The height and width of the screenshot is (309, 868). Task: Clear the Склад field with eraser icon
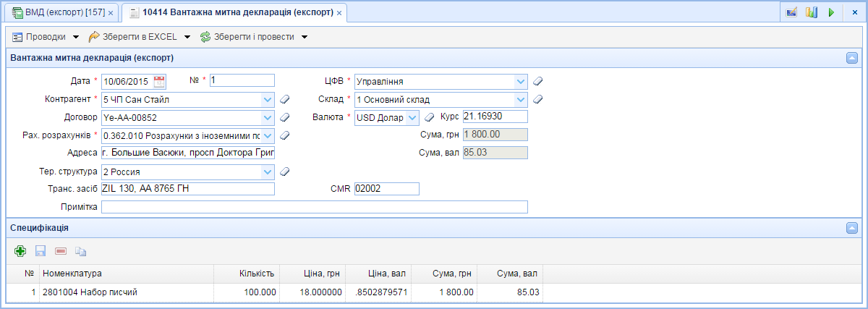tap(537, 99)
